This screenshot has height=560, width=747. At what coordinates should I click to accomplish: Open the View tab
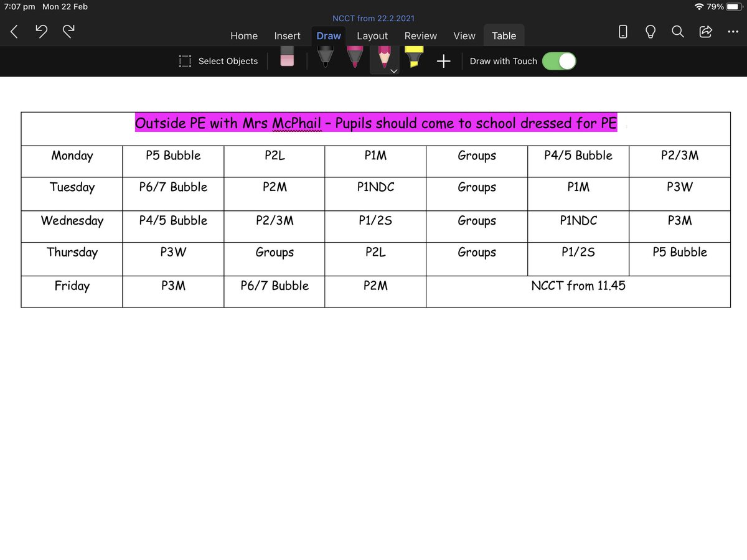tap(464, 36)
